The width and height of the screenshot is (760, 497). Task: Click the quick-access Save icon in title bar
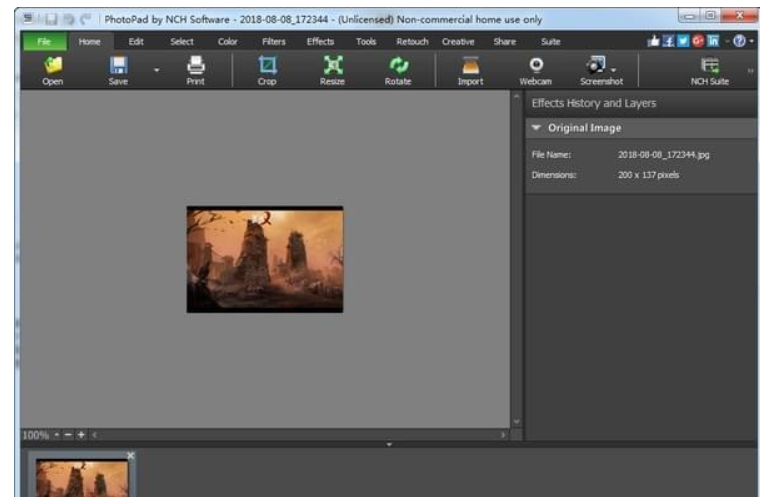(50, 19)
